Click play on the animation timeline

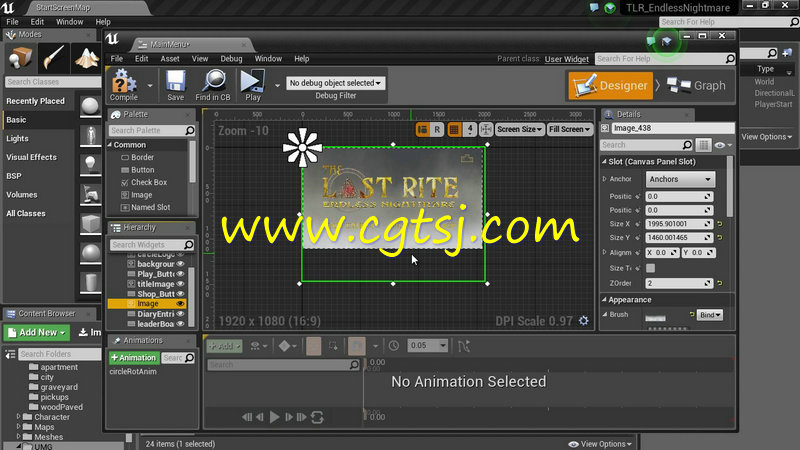tap(274, 417)
